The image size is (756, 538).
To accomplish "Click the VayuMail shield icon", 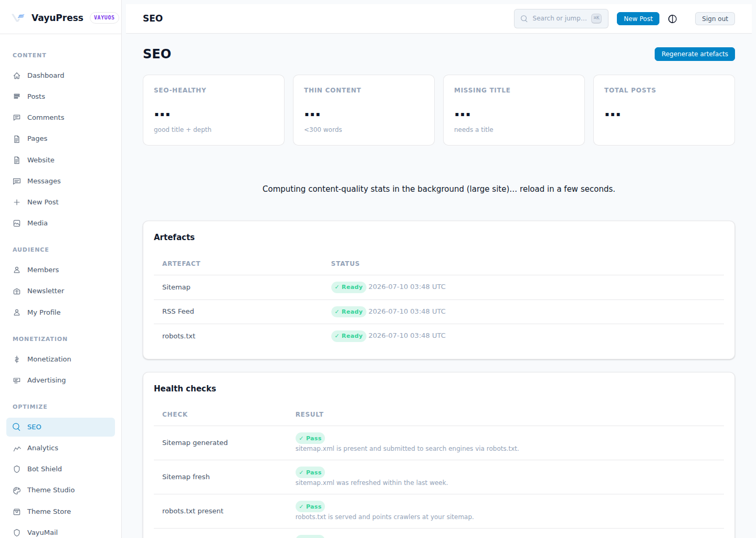I will coord(17,533).
